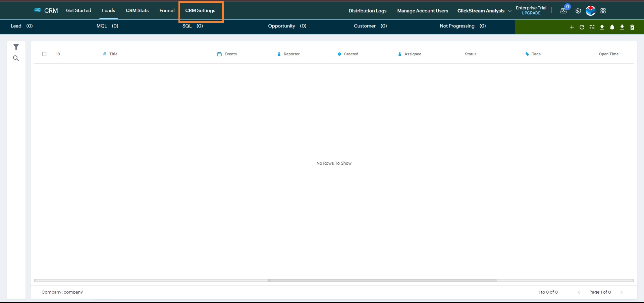Open the CRM Stats tab
644x303 pixels.
click(x=137, y=10)
